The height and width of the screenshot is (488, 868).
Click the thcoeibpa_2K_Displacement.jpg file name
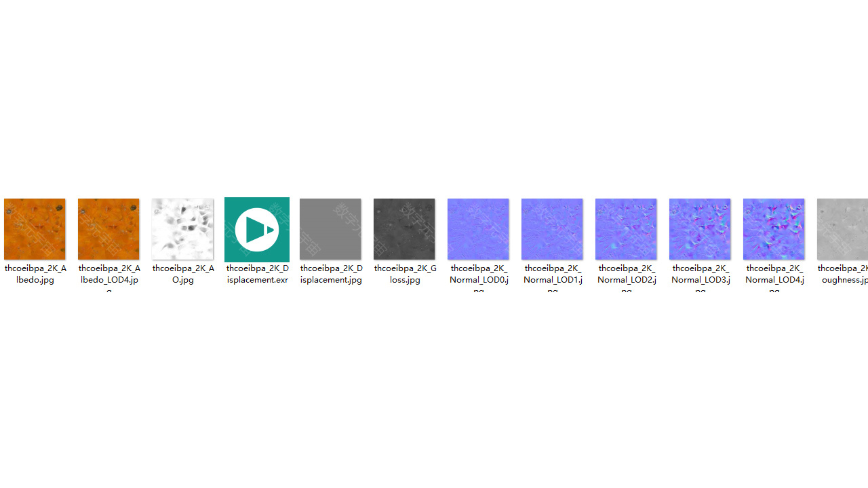point(331,274)
